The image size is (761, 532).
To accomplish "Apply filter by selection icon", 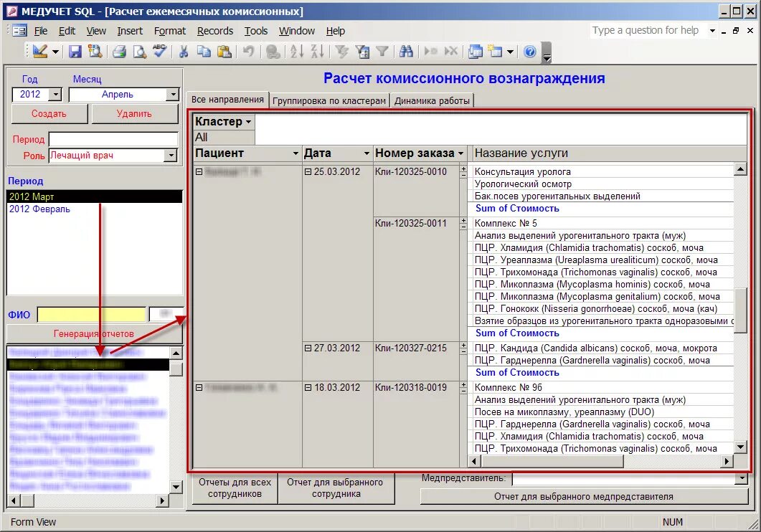I will tap(343, 52).
